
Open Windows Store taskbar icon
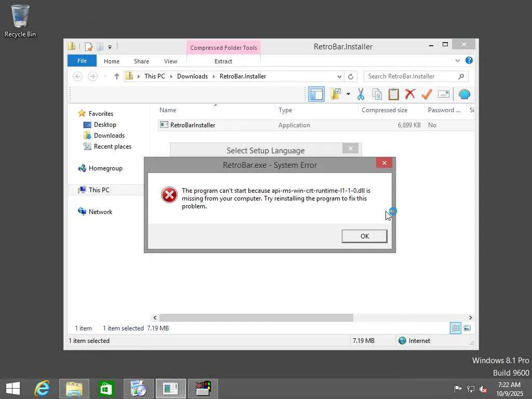point(106,389)
